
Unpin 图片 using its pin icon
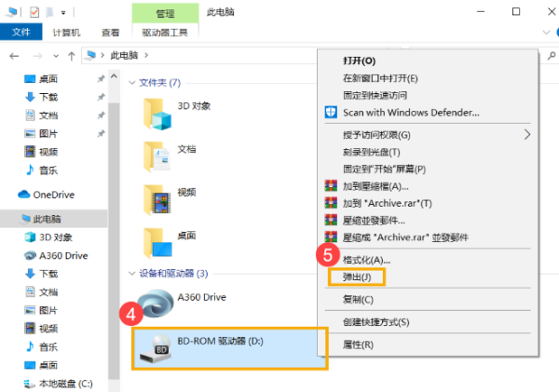102,134
